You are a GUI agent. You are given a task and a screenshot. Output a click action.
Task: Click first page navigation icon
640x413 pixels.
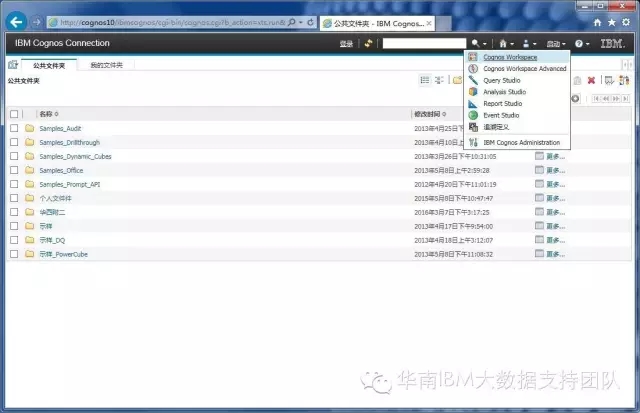[x=596, y=99]
